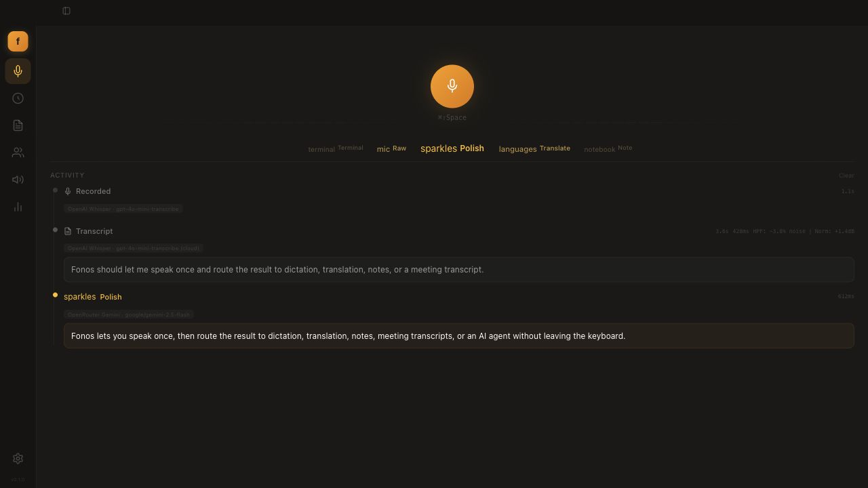
Task: Open the history clock icon in sidebar
Action: tap(18, 98)
